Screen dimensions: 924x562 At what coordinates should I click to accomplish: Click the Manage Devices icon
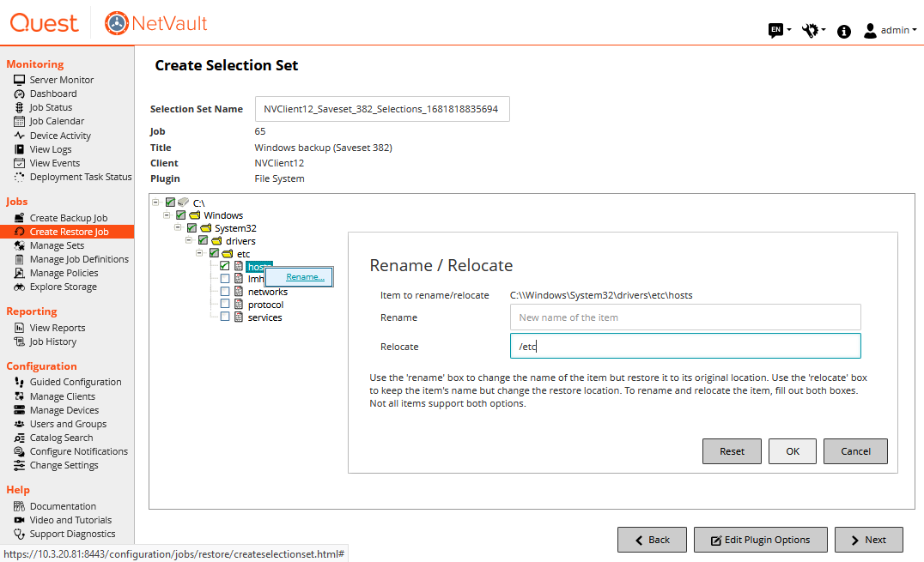(19, 410)
